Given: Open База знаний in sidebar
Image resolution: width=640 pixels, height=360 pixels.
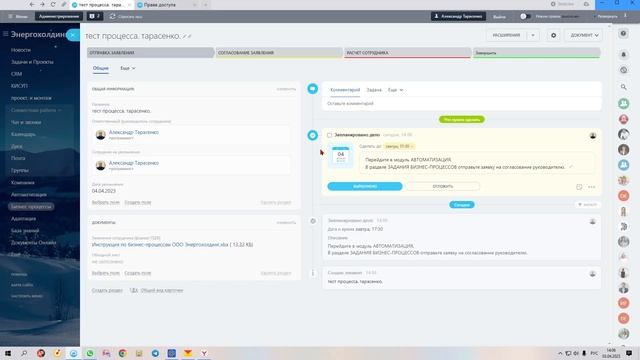Looking at the screenshot, I should point(25,231).
